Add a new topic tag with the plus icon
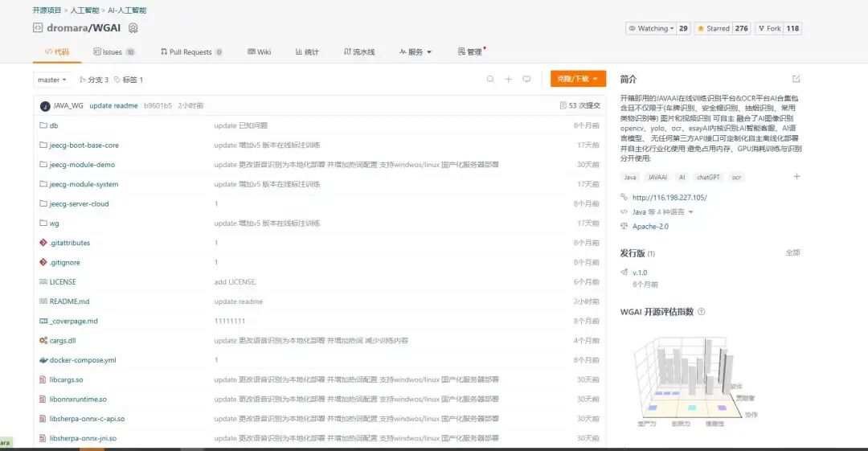 796,177
